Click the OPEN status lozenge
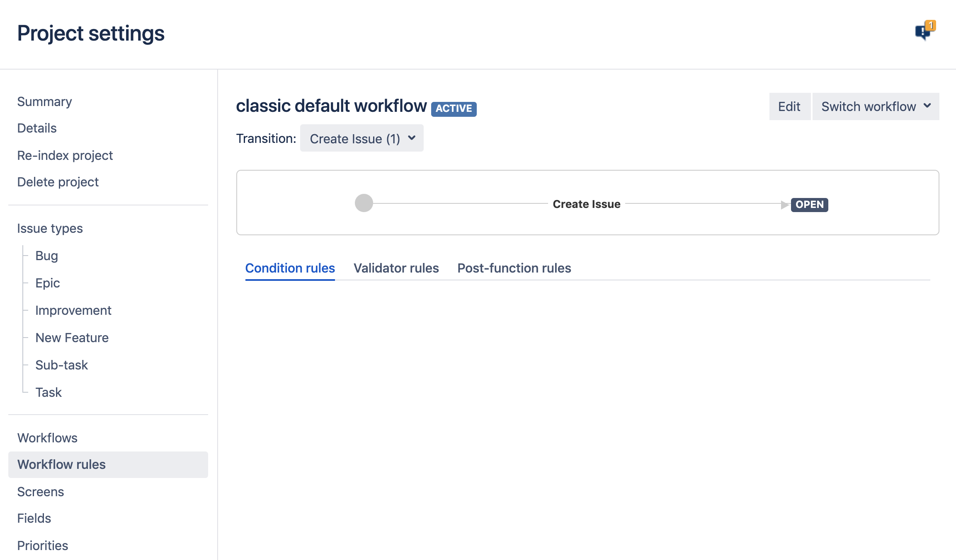 pyautogui.click(x=809, y=205)
